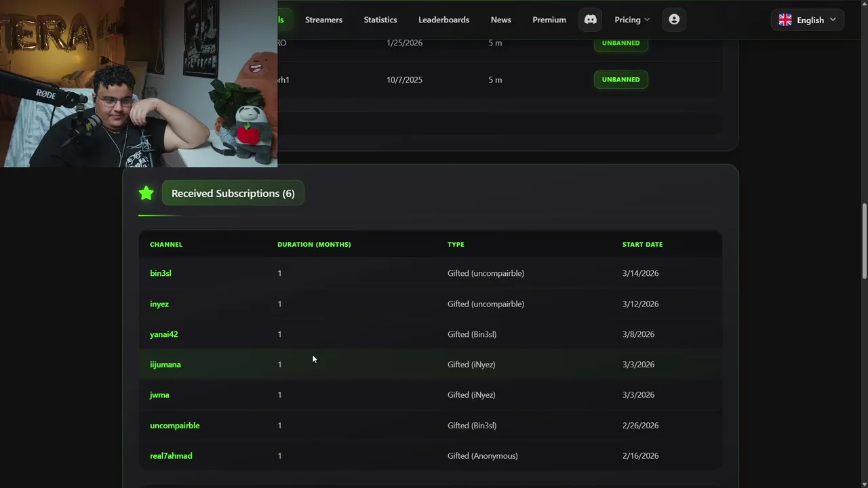Select Gifted (Bin3sl) in yanai42 row

pyautogui.click(x=472, y=334)
